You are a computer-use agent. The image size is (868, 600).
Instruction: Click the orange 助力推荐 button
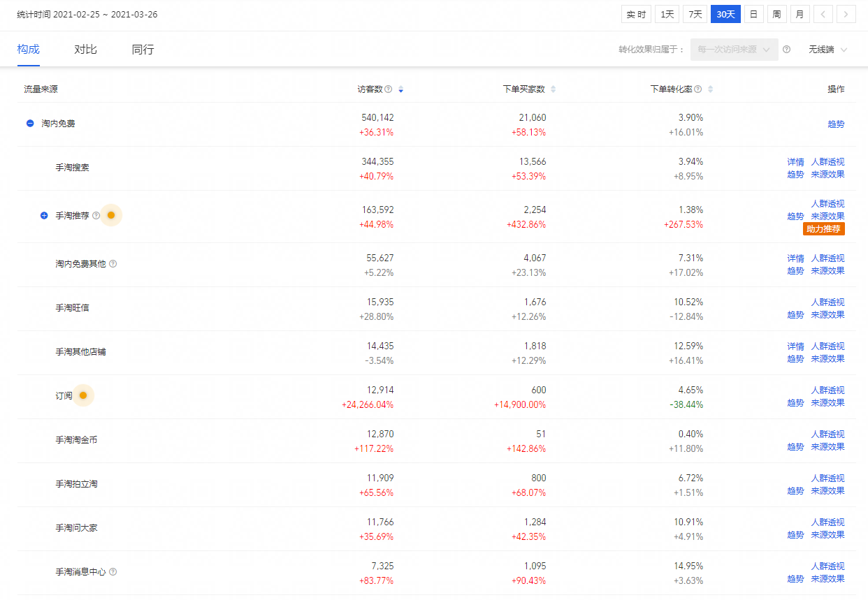(825, 229)
